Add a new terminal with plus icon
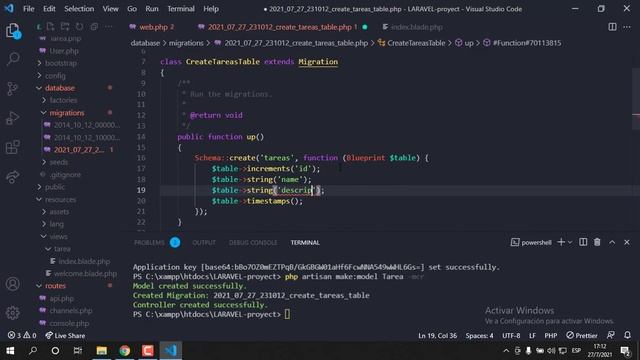The width and height of the screenshot is (640, 360). [x=561, y=242]
